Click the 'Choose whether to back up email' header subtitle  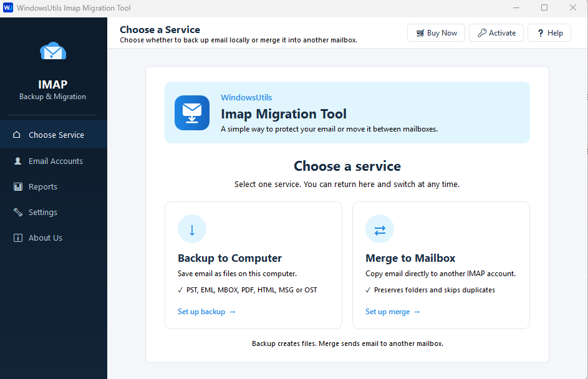click(238, 40)
